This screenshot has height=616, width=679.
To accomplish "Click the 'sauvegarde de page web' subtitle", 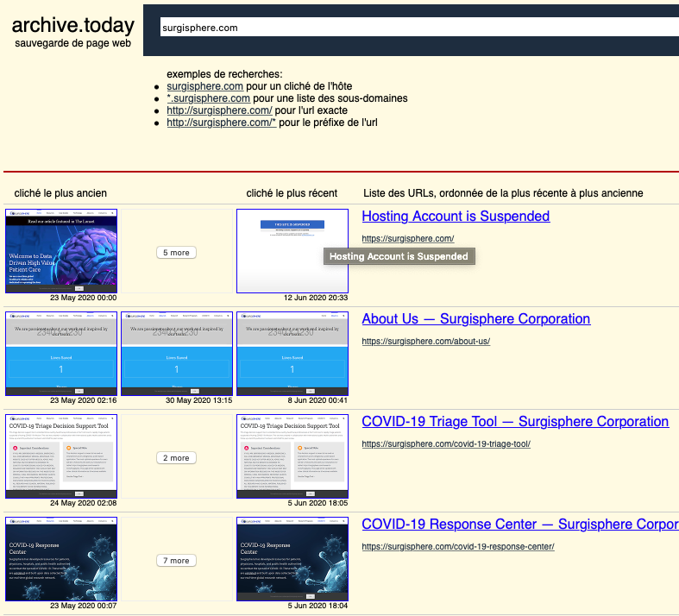I will pyautogui.click(x=72, y=43).
